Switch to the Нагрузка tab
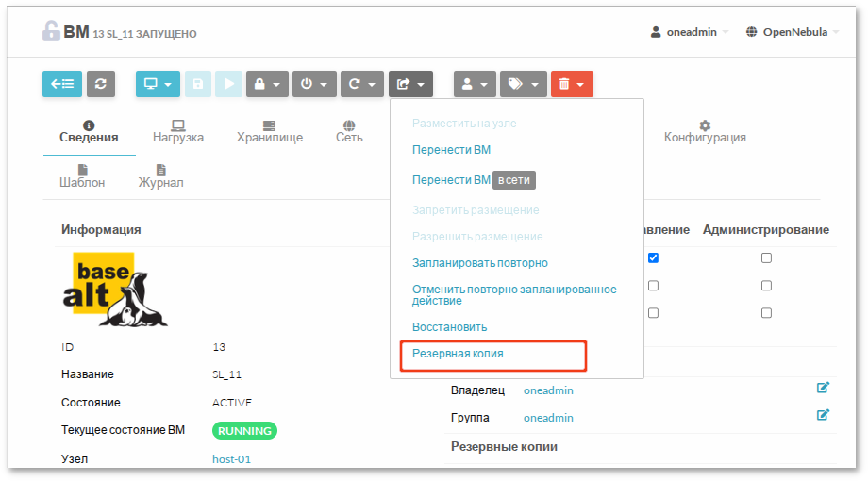868x481 pixels. click(178, 132)
